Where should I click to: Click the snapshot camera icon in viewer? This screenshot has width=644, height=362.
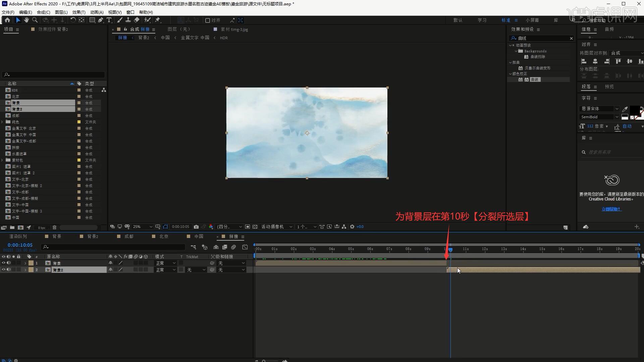(x=196, y=227)
